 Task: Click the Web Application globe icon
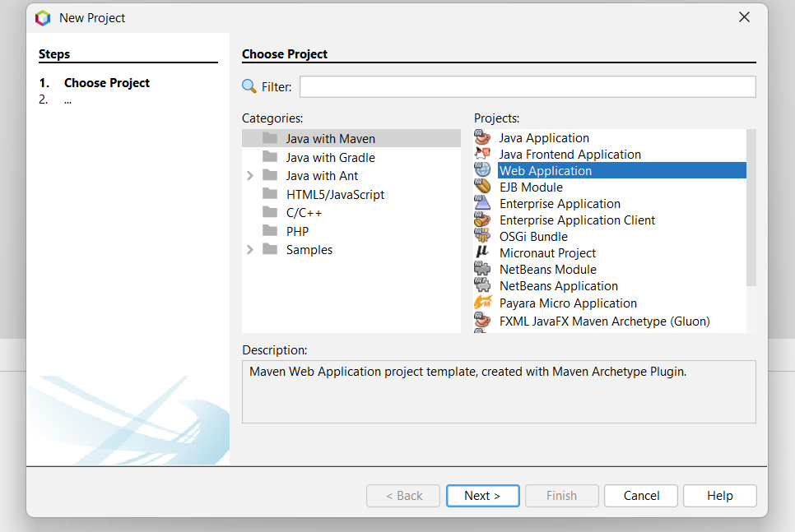482,169
